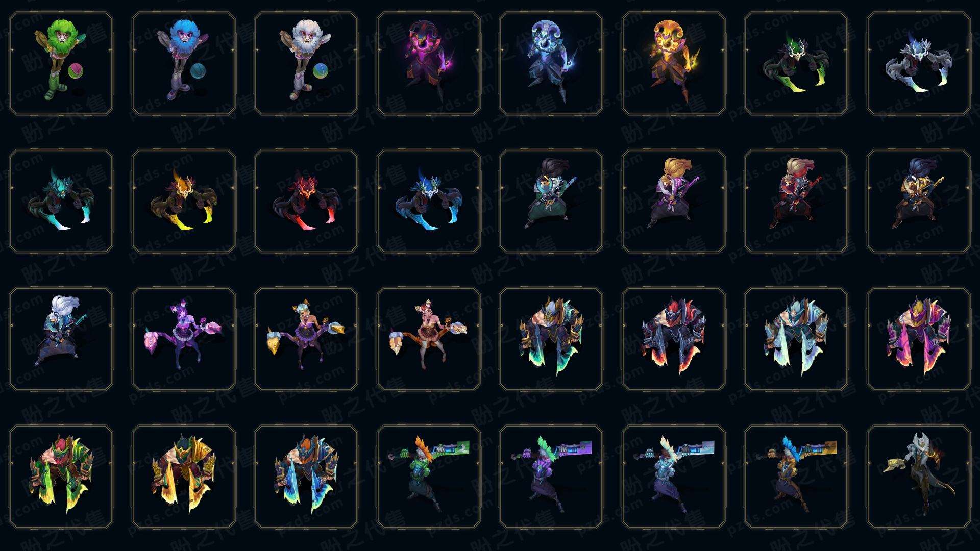Open the green antlered clawed creature chroma

[x=796, y=64]
